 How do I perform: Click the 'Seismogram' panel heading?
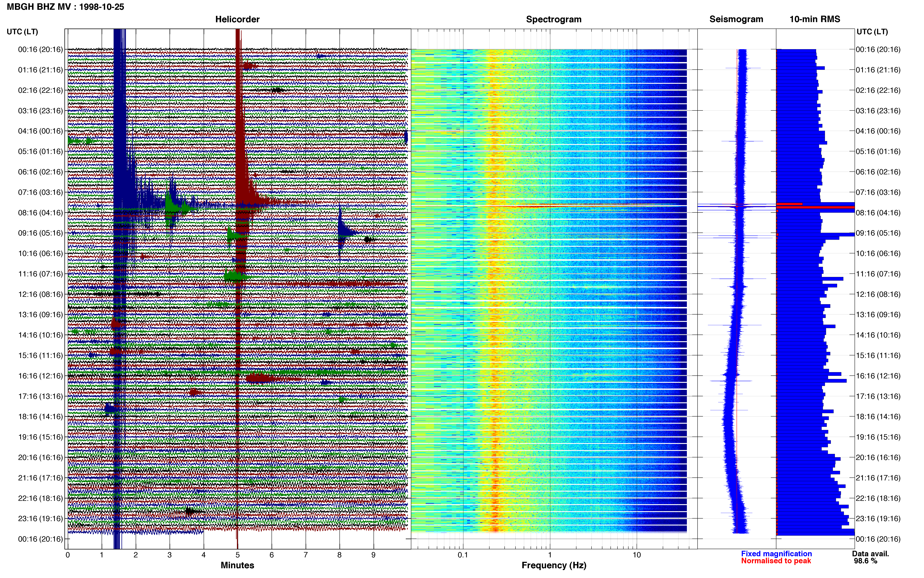click(736, 19)
